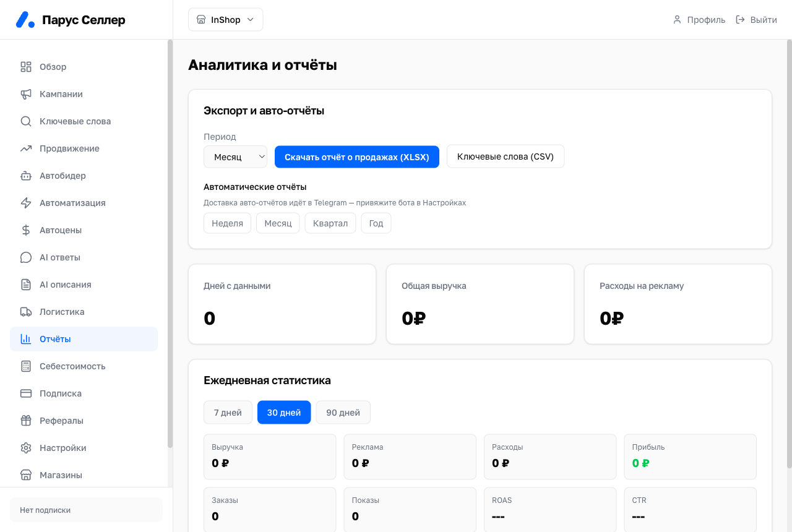Viewport: 792px width, 532px height.
Task: Expand the Период dropdown showing Месяц
Action: pyautogui.click(x=235, y=157)
